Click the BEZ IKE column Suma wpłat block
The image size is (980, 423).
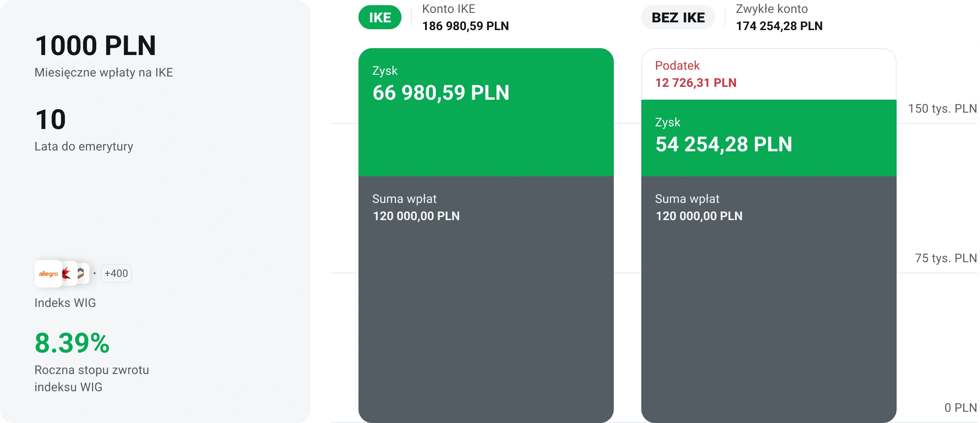point(768,297)
